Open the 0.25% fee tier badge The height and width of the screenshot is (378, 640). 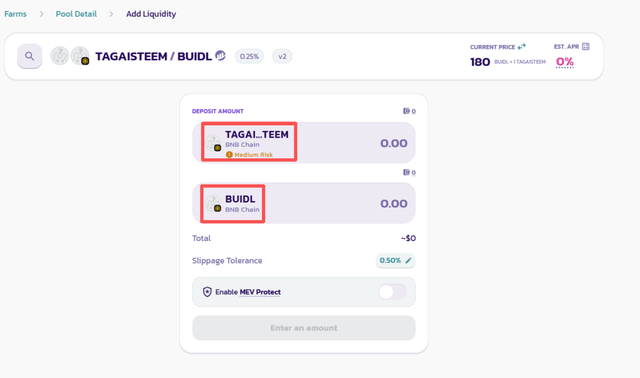click(x=249, y=56)
